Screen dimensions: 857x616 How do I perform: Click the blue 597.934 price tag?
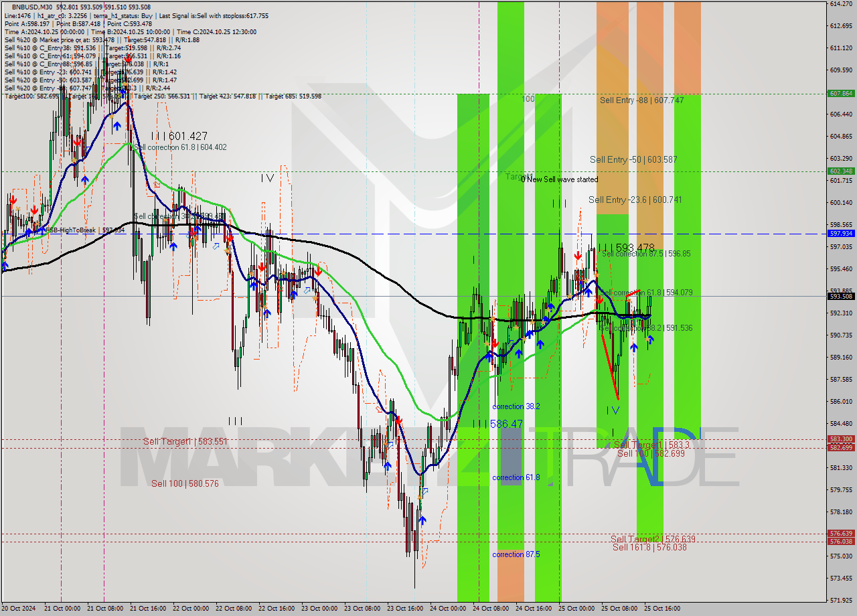(x=841, y=234)
